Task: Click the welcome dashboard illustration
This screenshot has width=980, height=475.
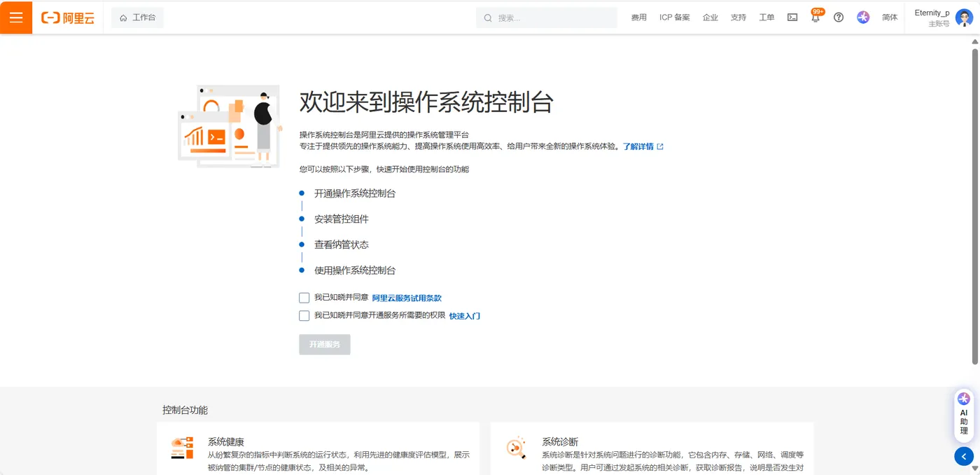Action: tap(230, 126)
